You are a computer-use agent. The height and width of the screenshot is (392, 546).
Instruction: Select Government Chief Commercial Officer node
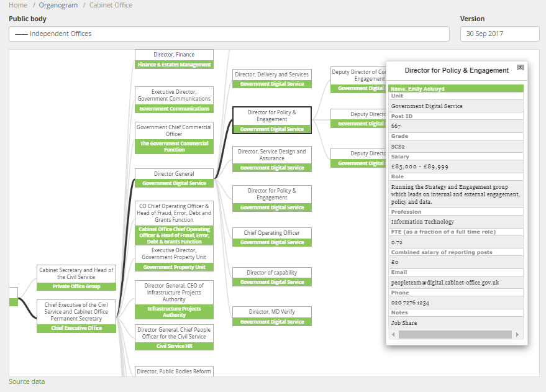[174, 137]
